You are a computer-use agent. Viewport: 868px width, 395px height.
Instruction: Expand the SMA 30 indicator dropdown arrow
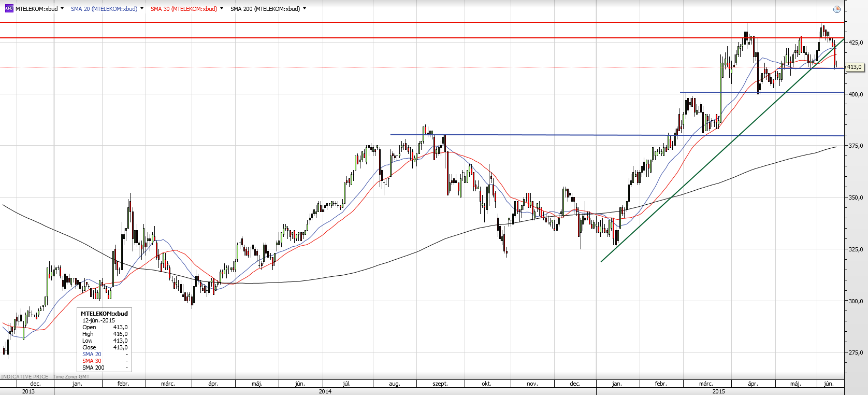(x=222, y=9)
